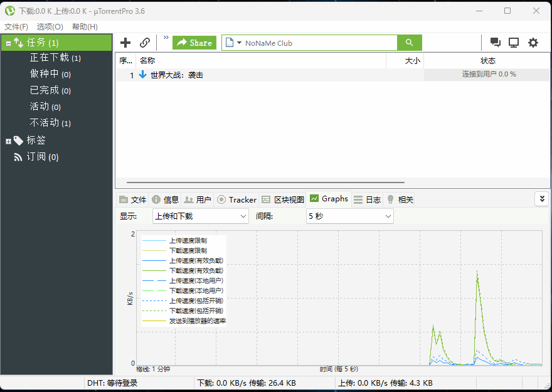Switch to the Graphs tab
This screenshot has width=552, height=392.
click(329, 199)
